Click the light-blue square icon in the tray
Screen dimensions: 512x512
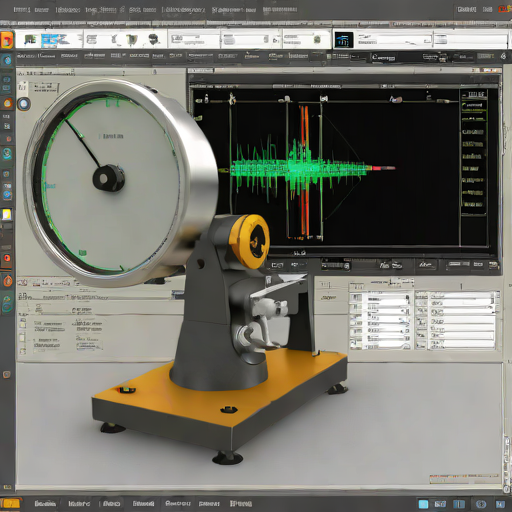click(x=423, y=504)
